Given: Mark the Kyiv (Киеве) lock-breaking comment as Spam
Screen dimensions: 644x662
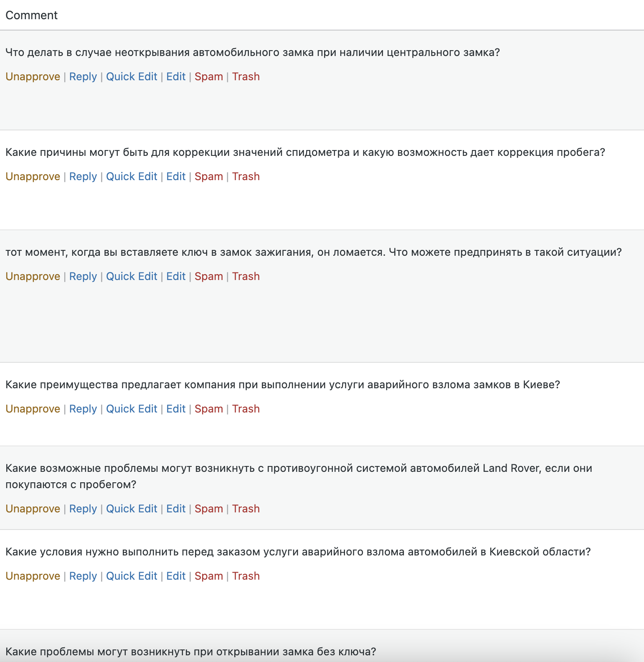Looking at the screenshot, I should coord(208,409).
